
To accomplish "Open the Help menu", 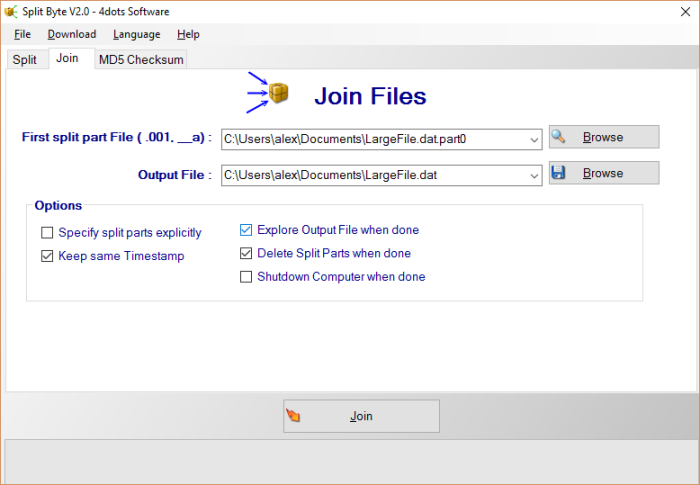I will [188, 34].
